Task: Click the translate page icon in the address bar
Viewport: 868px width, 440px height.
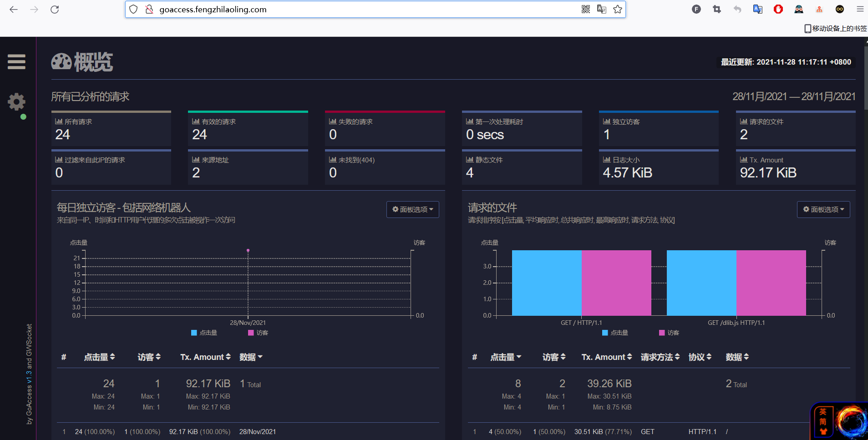Action: click(x=601, y=9)
